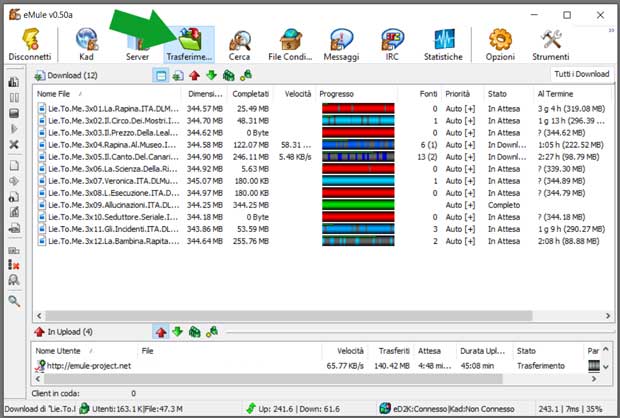Screen dimensions: 620x418
Task: Click down arrow of upload list vertical scrollbar
Action: pyautogui.click(x=606, y=367)
